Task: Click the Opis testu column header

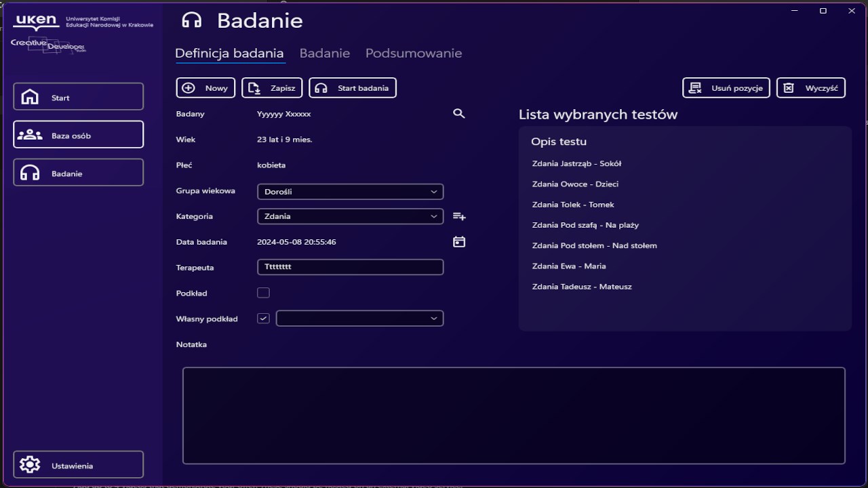Action: pos(559,142)
